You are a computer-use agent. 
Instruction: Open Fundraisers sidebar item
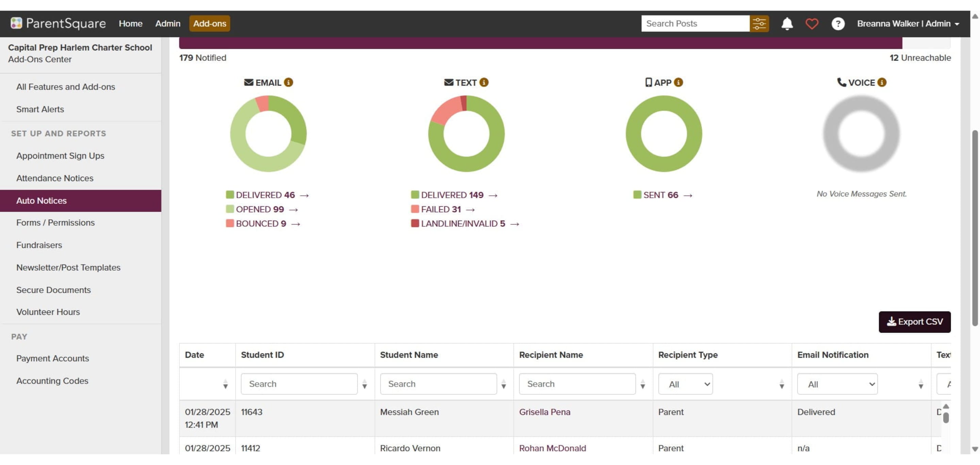coord(39,245)
